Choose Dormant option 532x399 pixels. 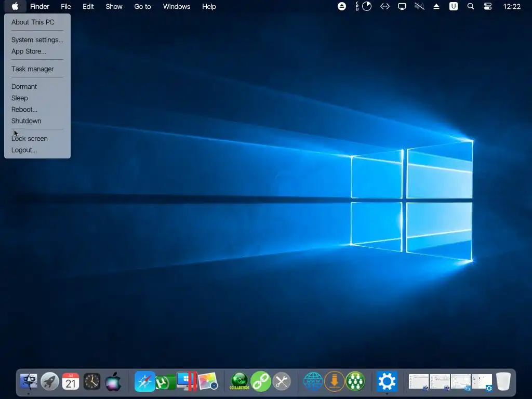tap(24, 87)
